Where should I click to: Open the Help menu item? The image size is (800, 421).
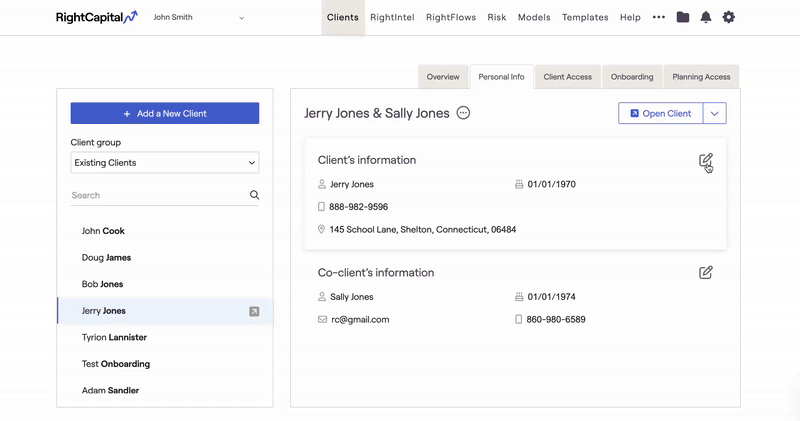[x=630, y=17]
